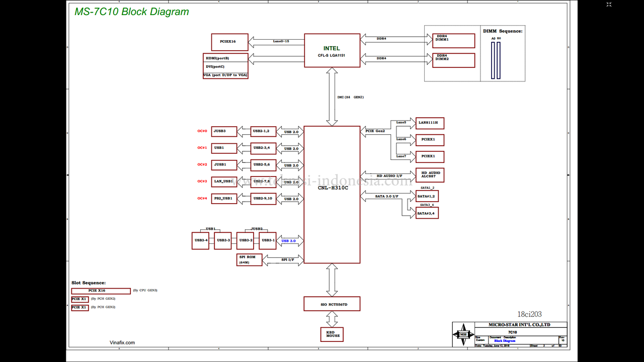Click the USB3-4 block

pyautogui.click(x=201, y=240)
